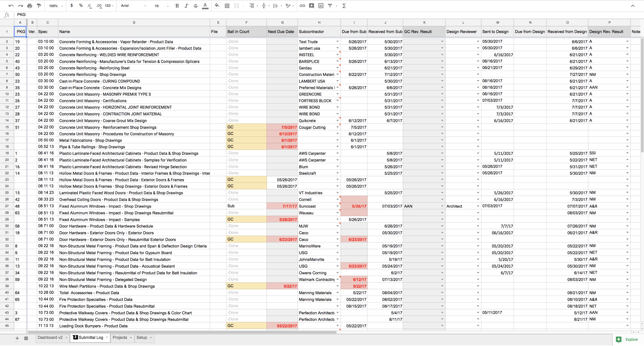This screenshot has width=644, height=346.
Task: Toggle italic formatting
Action: click(x=186, y=6)
